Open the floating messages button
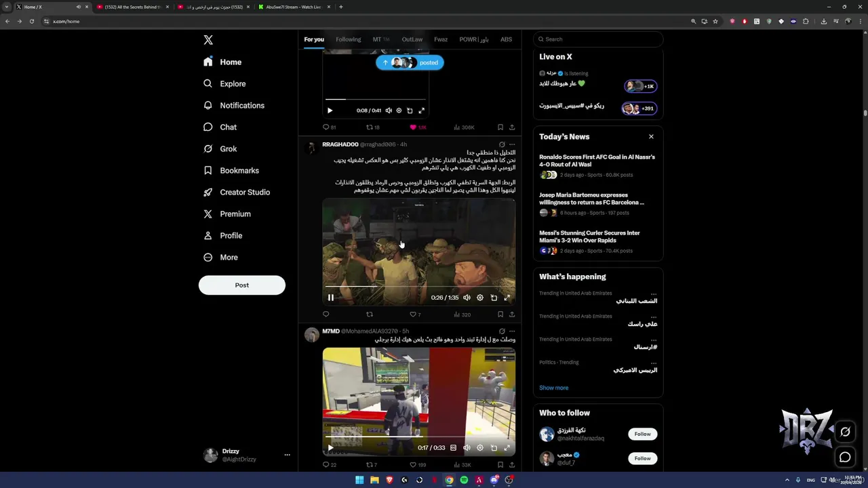This screenshot has height=488, width=868. 845,457
